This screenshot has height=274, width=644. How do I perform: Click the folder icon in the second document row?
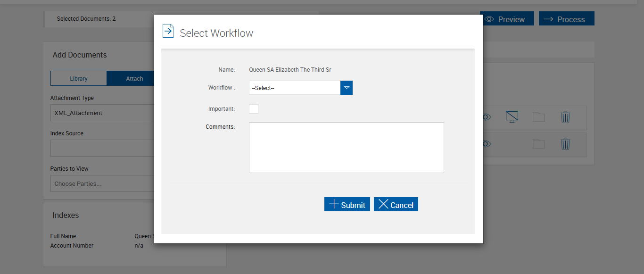pos(539,144)
